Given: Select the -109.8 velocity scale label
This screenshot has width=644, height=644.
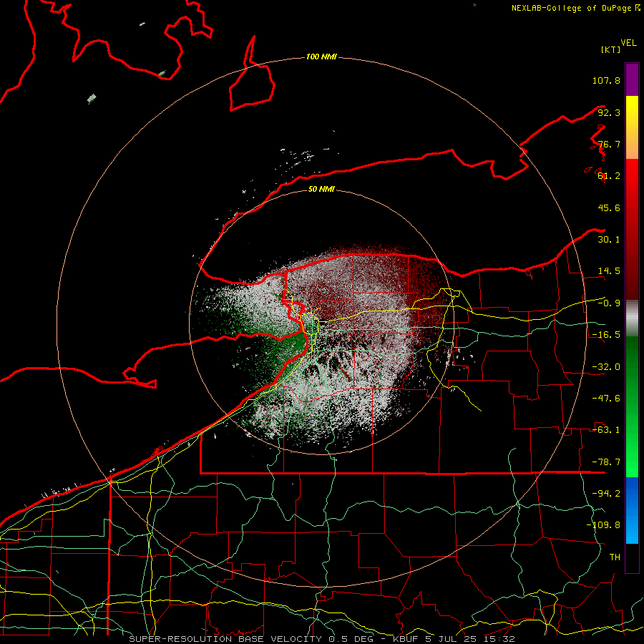Looking at the screenshot, I should pos(603,525).
